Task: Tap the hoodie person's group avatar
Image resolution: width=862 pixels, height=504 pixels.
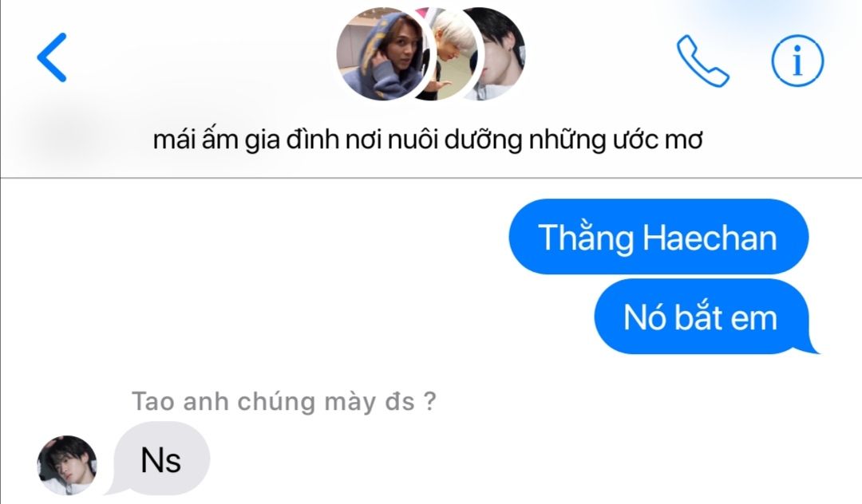Action: (x=381, y=53)
